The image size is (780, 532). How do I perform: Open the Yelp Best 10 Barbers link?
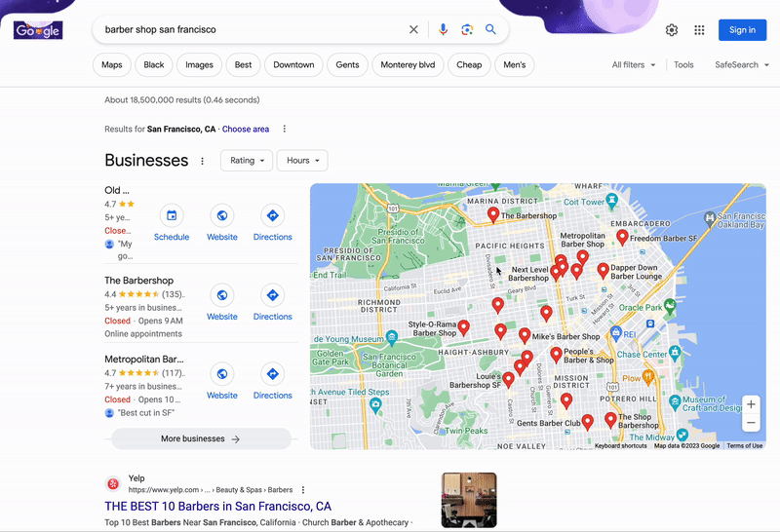[x=217, y=507]
